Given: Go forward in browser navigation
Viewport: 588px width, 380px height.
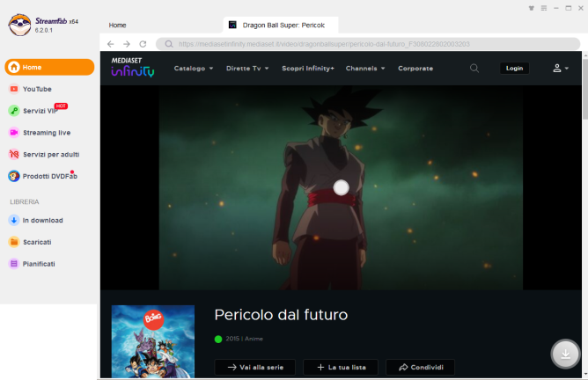Looking at the screenshot, I should tap(127, 44).
